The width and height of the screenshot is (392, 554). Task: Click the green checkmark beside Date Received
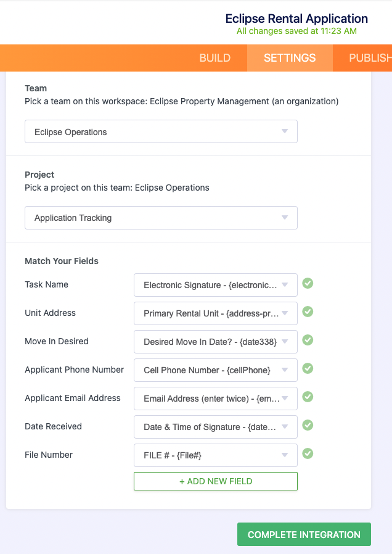[x=308, y=425]
